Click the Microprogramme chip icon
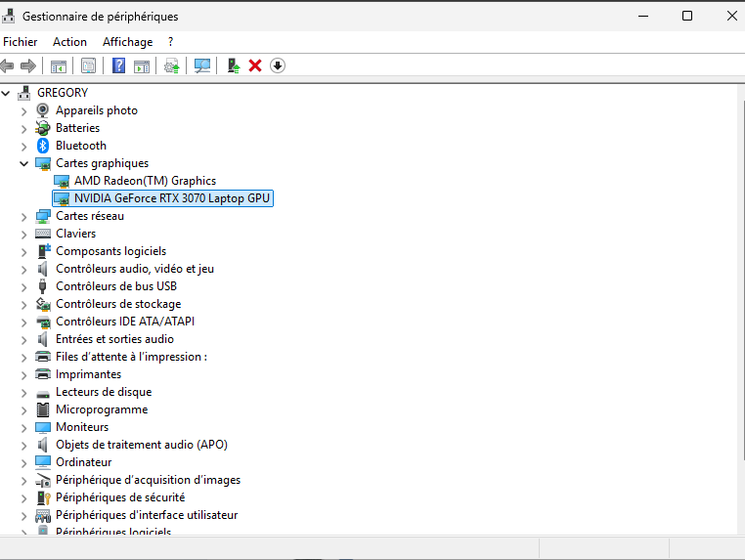The height and width of the screenshot is (560, 745). pyautogui.click(x=43, y=409)
